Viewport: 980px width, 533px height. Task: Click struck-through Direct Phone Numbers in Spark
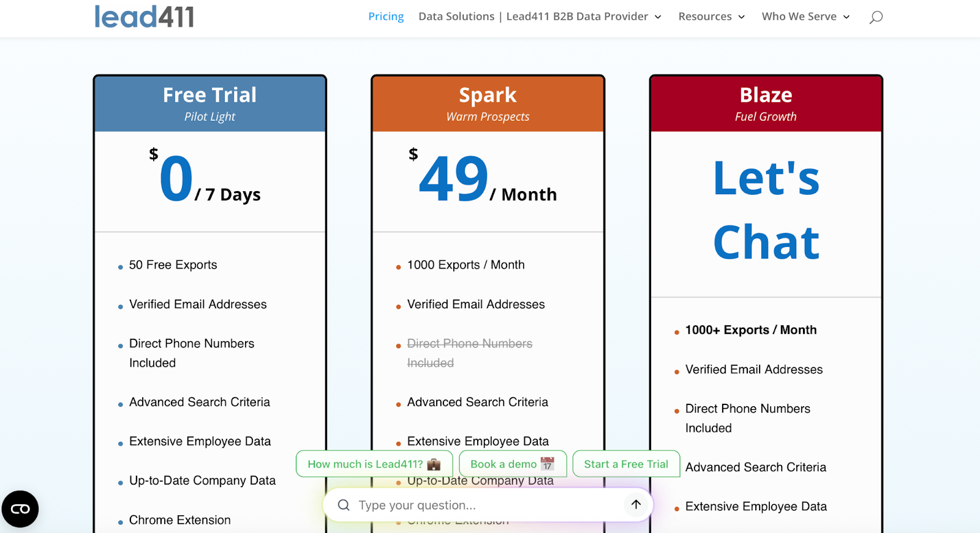tap(470, 353)
